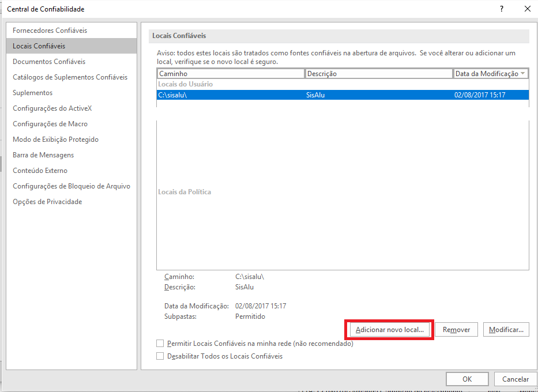
Task: Select Opções de Privacidade
Action: [x=72, y=202]
